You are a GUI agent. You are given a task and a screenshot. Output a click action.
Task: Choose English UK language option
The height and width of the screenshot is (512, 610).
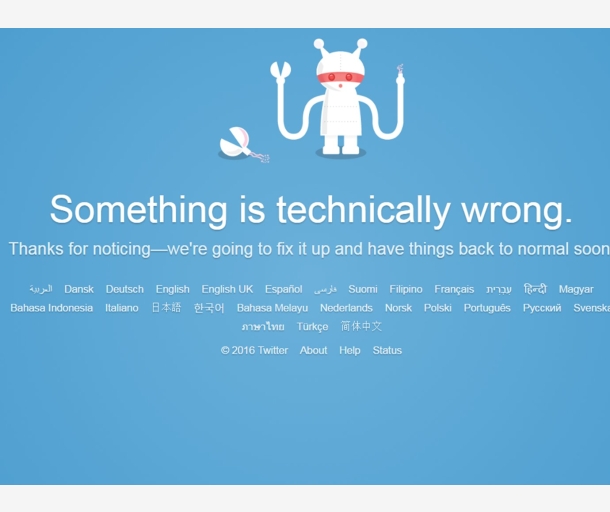[227, 289]
